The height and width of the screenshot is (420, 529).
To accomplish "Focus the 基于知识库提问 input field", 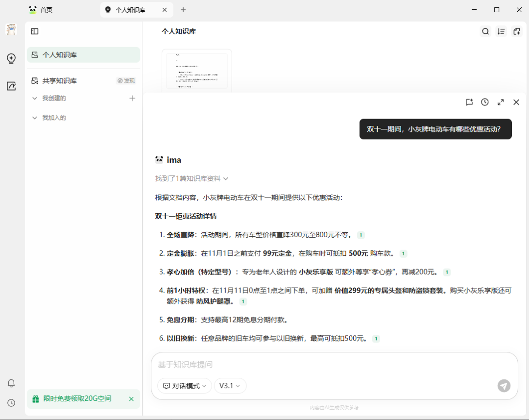I will [x=334, y=365].
